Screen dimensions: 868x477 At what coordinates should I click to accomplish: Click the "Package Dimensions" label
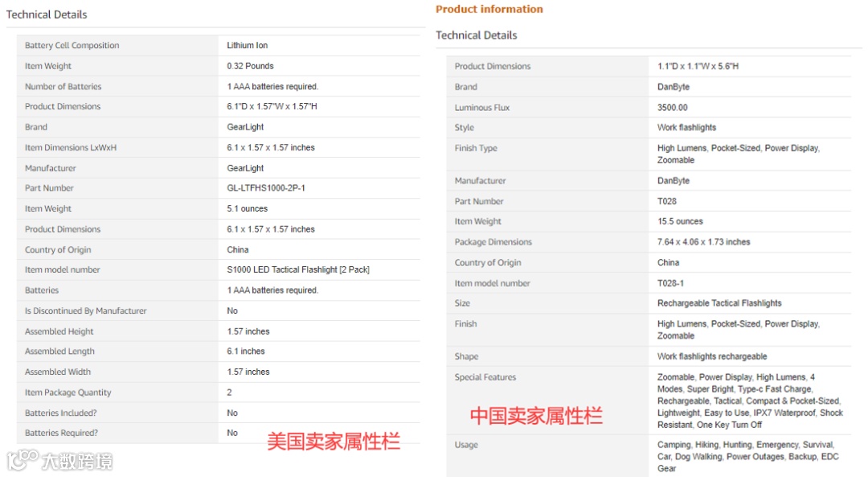tap(493, 241)
